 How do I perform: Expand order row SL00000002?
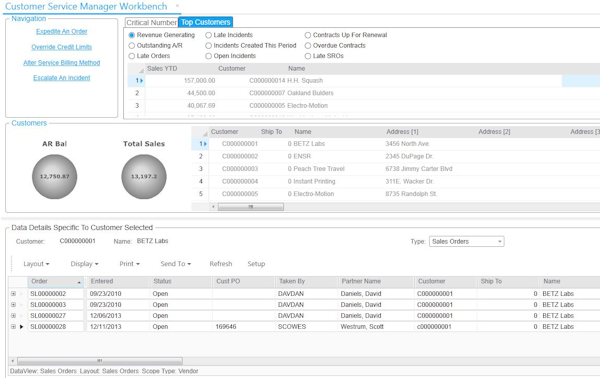pos(13,294)
